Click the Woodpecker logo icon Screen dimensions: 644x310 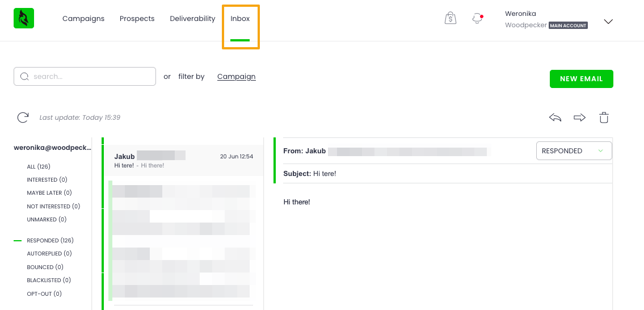tap(24, 18)
